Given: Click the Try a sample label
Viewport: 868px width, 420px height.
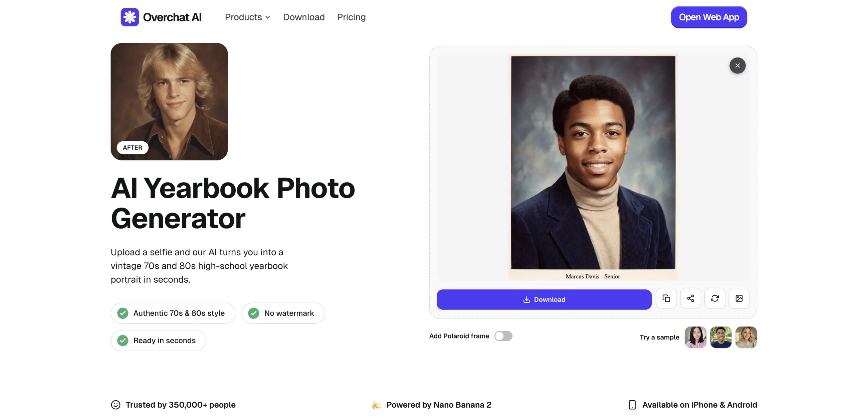Looking at the screenshot, I should (x=659, y=337).
